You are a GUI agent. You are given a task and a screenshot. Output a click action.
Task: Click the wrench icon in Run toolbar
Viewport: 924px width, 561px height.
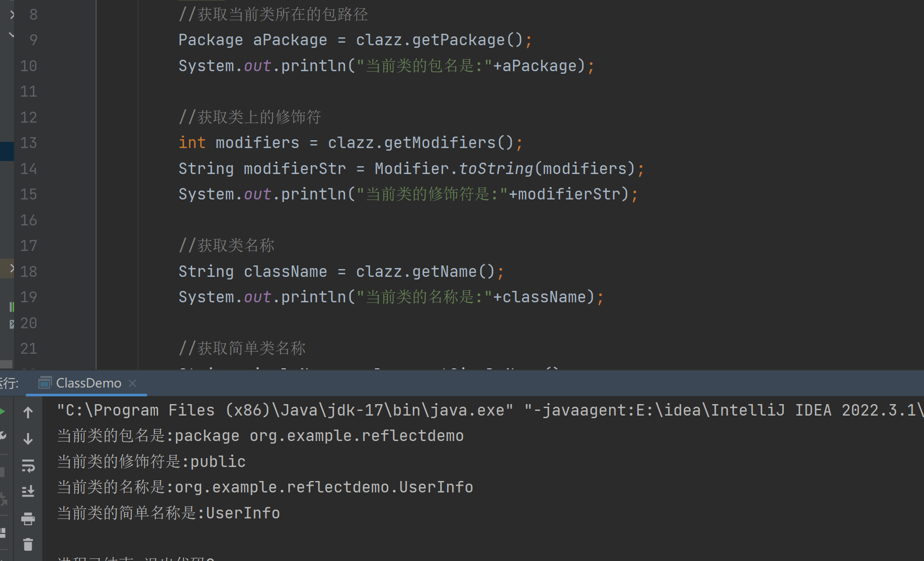3,436
